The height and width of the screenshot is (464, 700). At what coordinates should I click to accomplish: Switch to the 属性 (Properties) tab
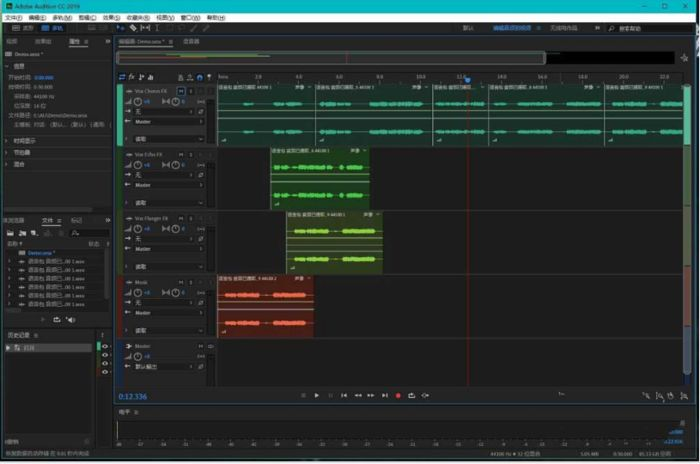tap(74, 42)
